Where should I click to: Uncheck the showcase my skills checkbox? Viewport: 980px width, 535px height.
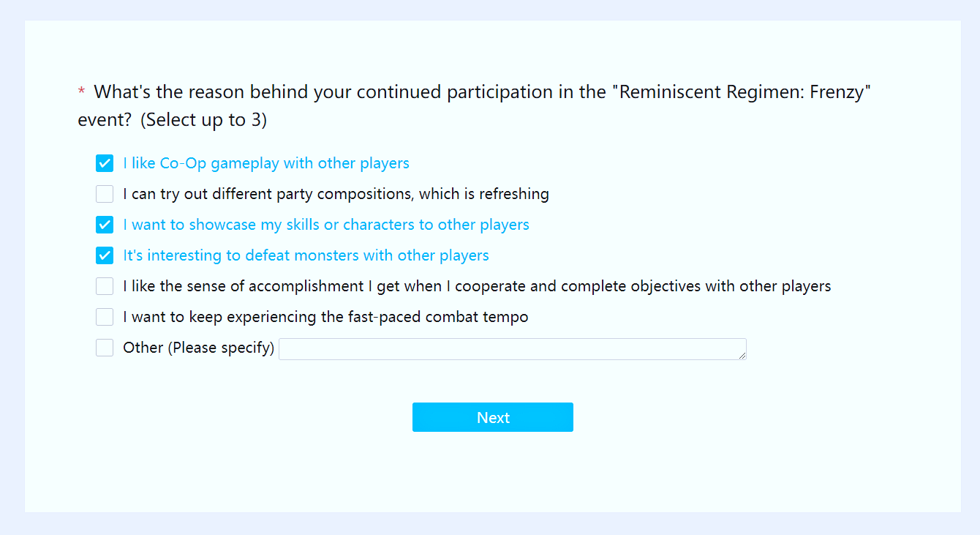105,225
